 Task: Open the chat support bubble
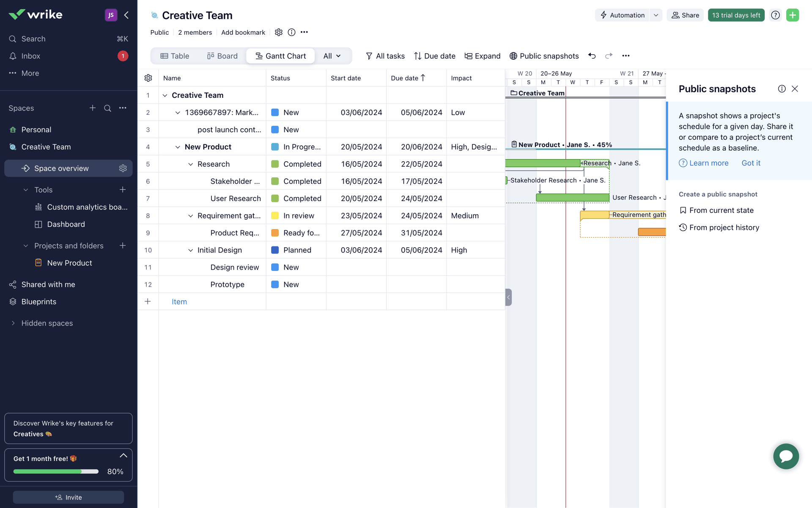pyautogui.click(x=786, y=456)
